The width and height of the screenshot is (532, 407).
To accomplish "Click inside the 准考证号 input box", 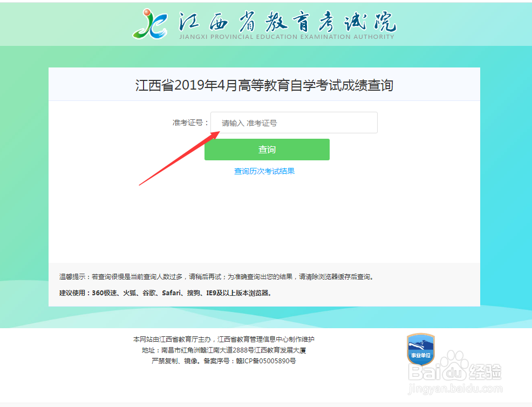I will tap(294, 123).
